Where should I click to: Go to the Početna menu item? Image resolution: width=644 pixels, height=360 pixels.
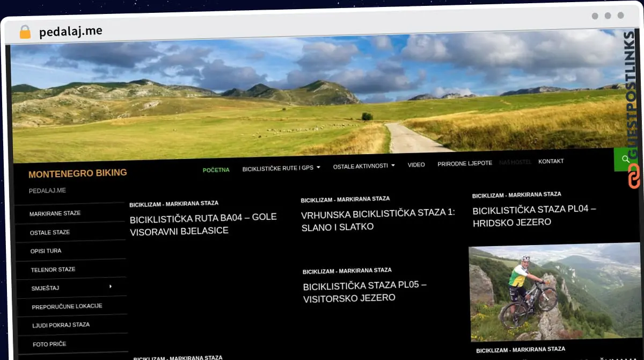pyautogui.click(x=216, y=170)
